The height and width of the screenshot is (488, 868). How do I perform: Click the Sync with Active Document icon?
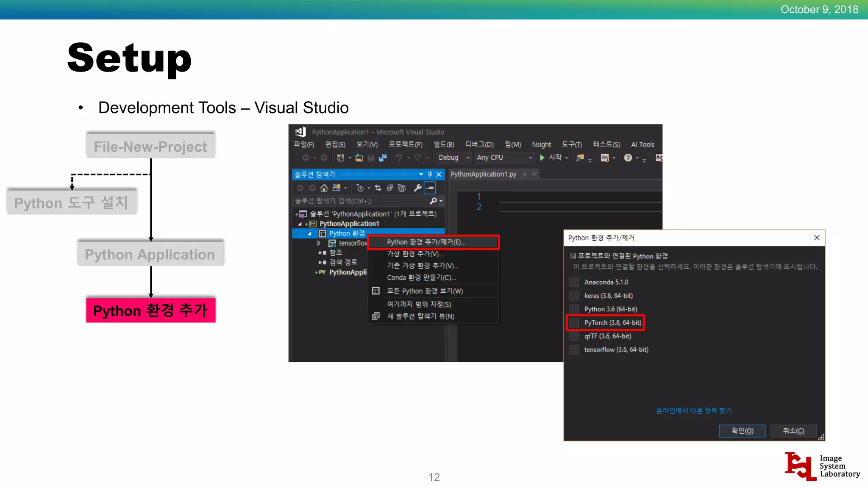pyautogui.click(x=378, y=188)
